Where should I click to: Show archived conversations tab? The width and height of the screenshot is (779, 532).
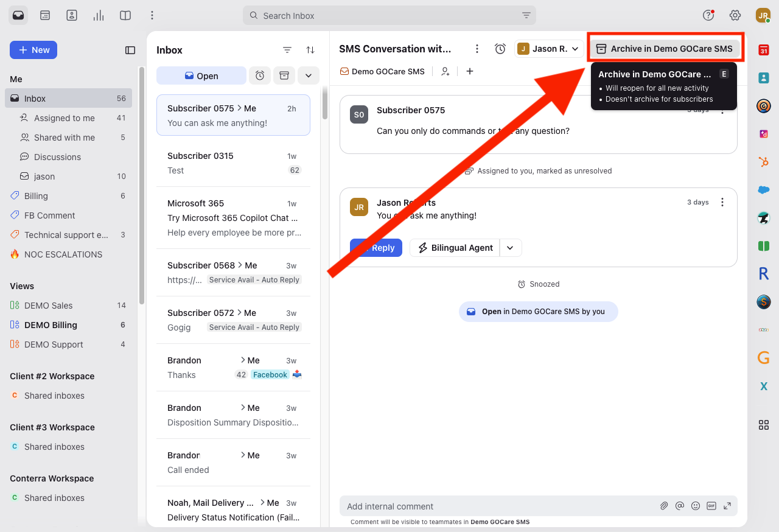click(284, 75)
